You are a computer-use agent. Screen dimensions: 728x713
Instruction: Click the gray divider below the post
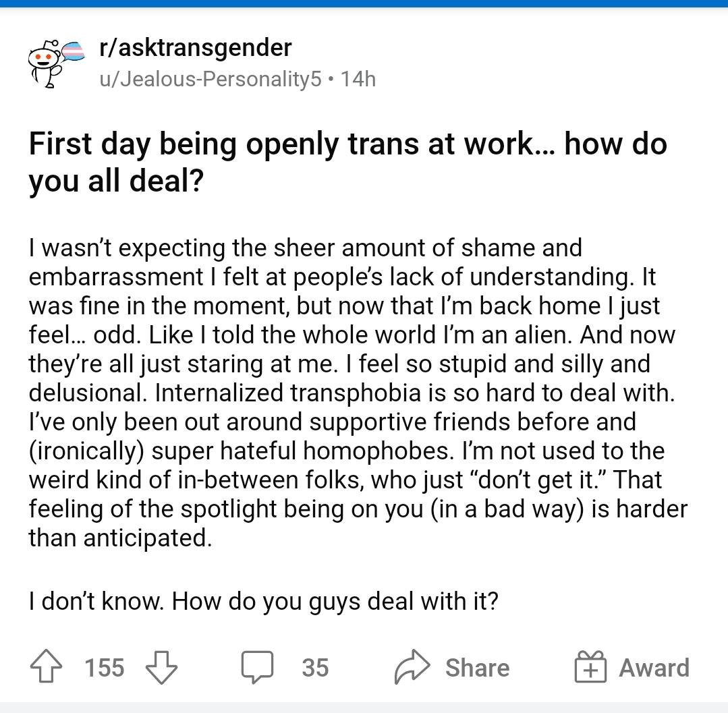pos(364,708)
